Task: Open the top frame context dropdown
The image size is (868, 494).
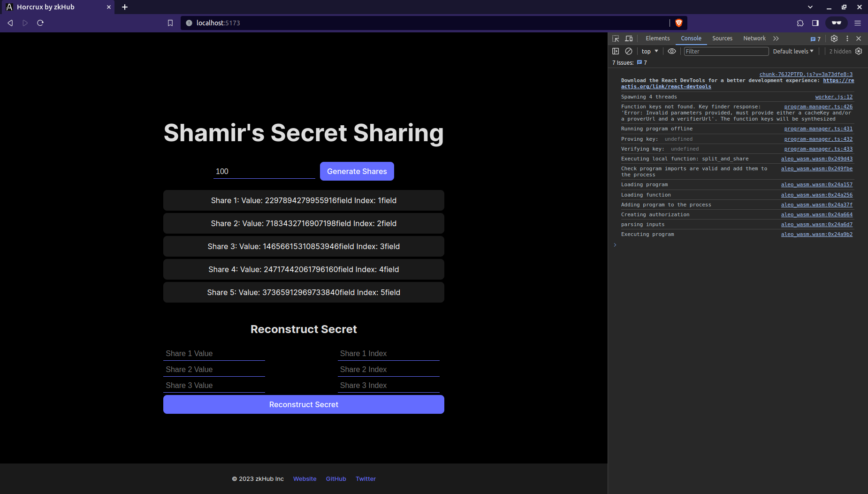Action: (x=648, y=51)
